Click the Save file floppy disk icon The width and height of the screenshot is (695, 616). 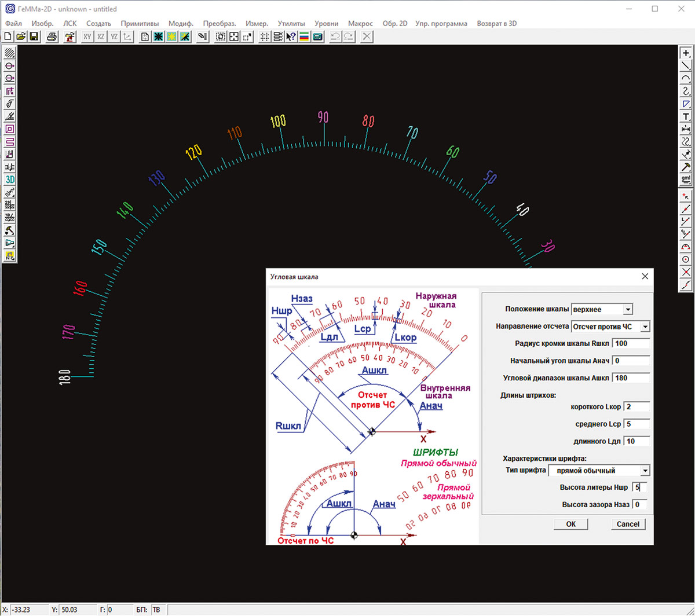click(x=34, y=36)
